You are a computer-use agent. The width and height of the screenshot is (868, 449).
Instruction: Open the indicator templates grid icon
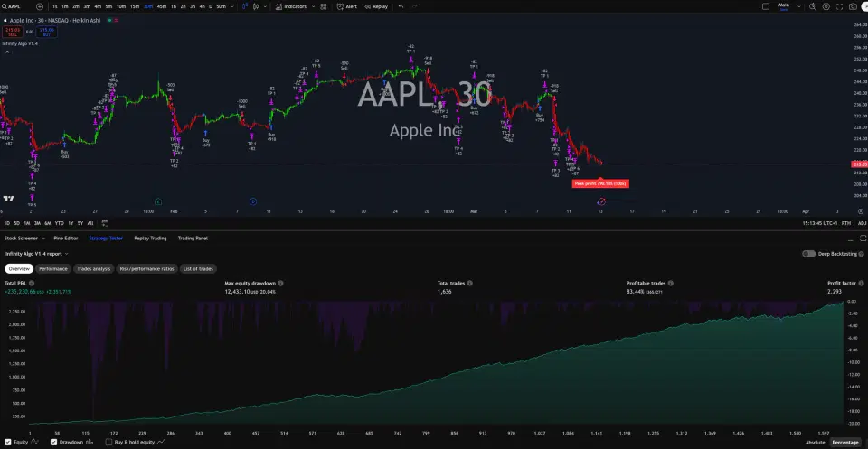click(x=324, y=6)
